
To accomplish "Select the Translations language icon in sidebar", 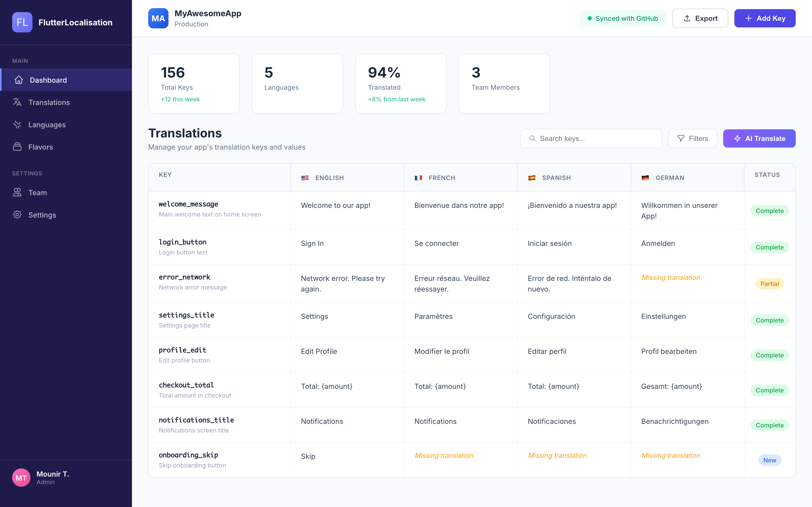I will (17, 102).
